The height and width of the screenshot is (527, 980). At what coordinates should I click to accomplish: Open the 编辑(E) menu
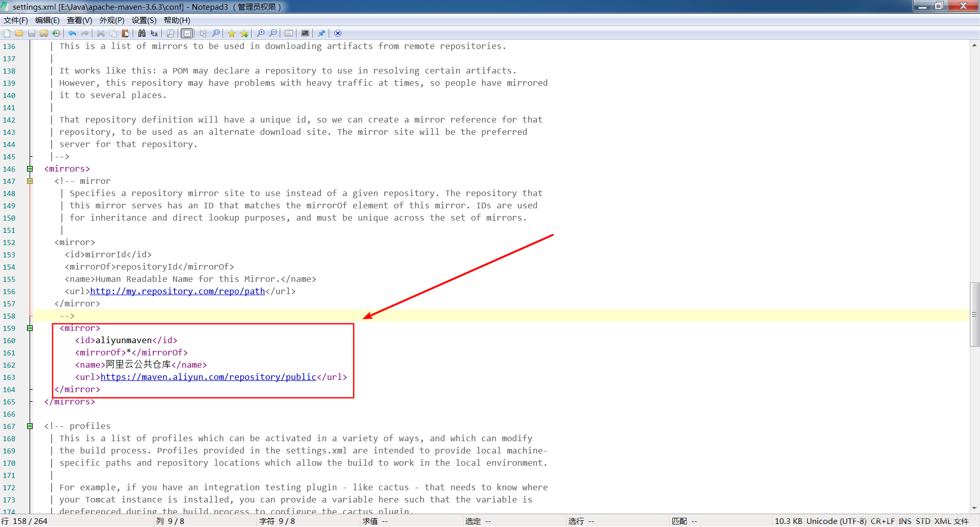point(47,20)
